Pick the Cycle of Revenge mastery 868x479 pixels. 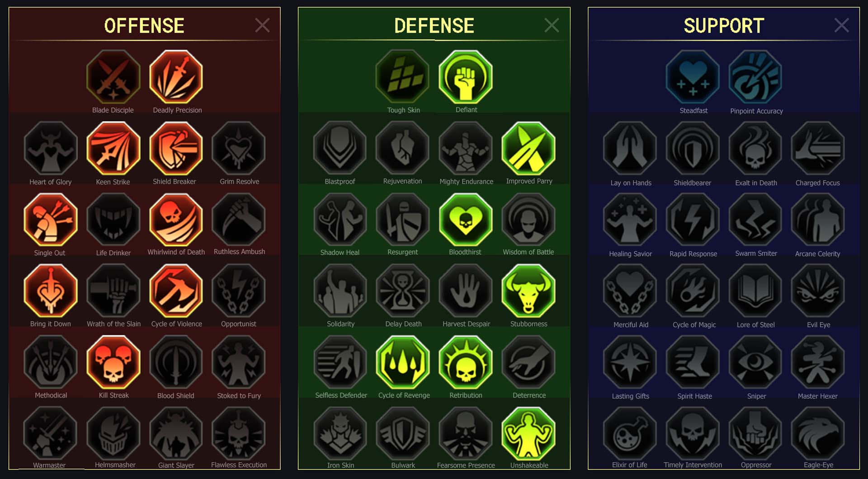[403, 362]
